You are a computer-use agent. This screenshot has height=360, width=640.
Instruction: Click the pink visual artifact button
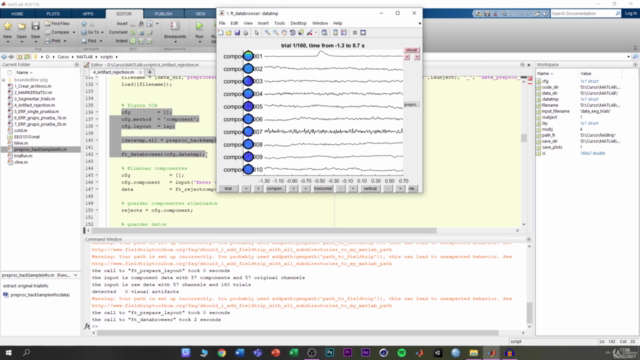[411, 50]
